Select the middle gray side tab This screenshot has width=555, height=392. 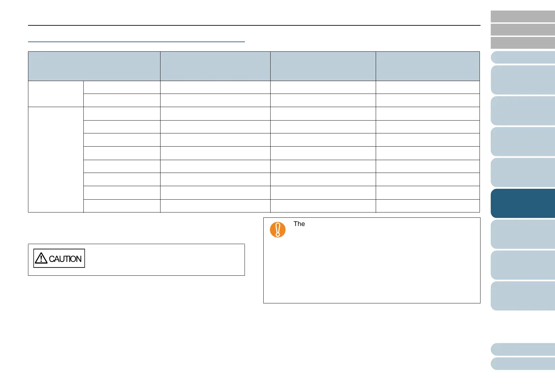point(522,30)
